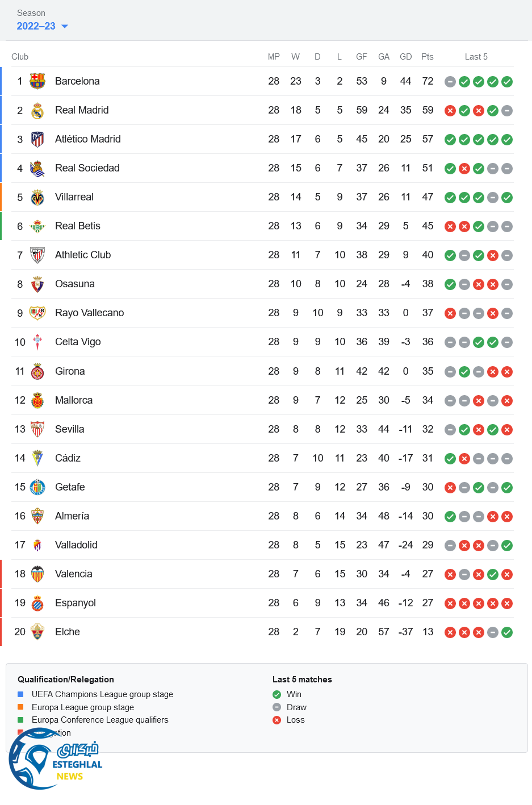The width and height of the screenshot is (532, 805).
Task: Select the Getafe club crest
Action: click(x=37, y=487)
